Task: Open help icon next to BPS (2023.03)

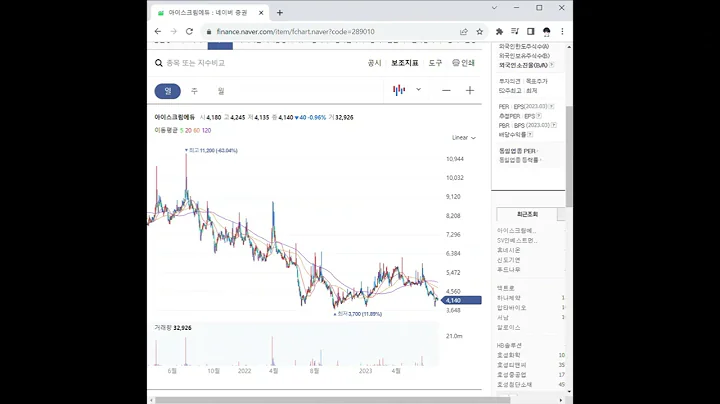Action: coord(554,125)
